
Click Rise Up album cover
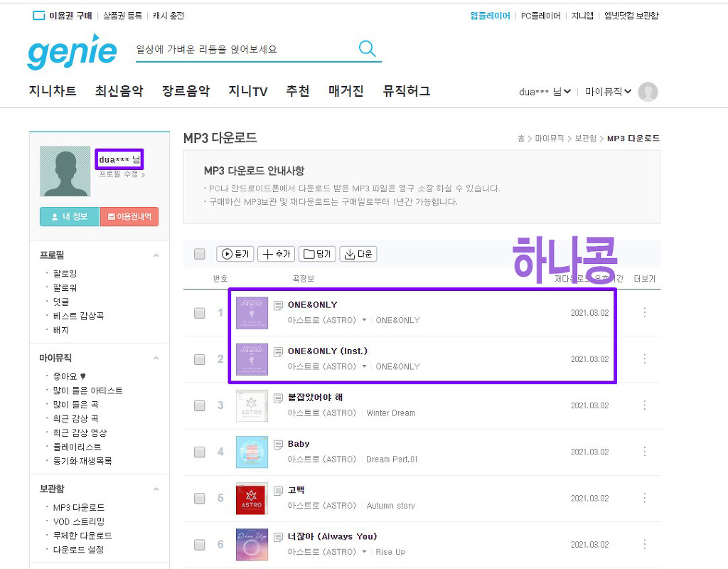252,544
